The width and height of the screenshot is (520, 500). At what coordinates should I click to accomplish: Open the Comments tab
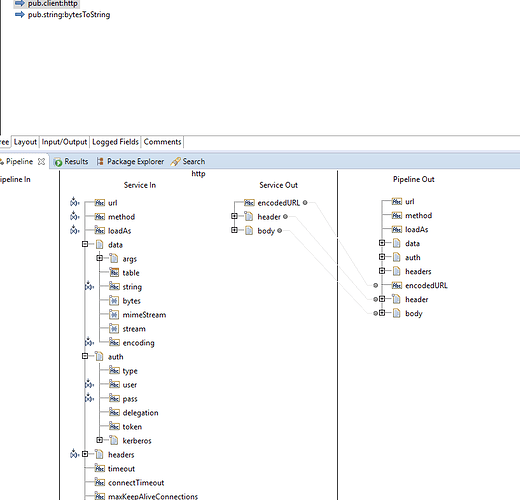pyautogui.click(x=162, y=142)
